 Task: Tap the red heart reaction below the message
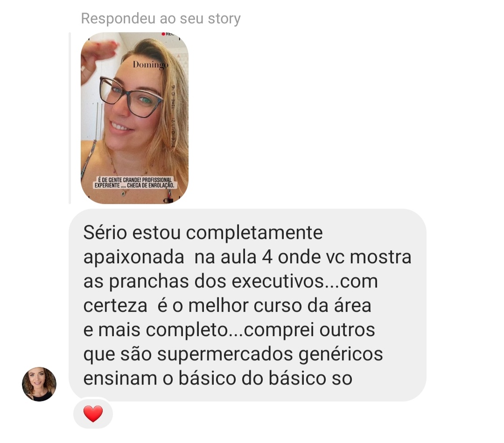[x=93, y=414]
